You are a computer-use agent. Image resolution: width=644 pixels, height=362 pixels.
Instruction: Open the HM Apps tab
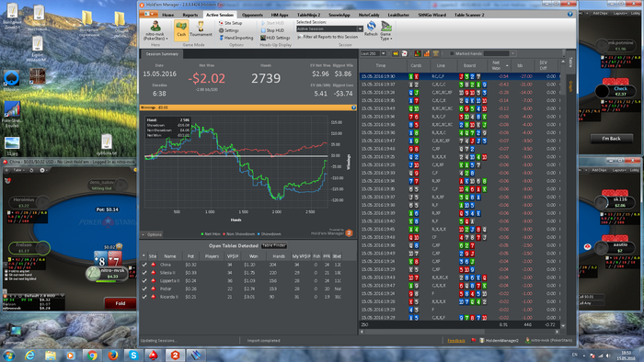[280, 15]
